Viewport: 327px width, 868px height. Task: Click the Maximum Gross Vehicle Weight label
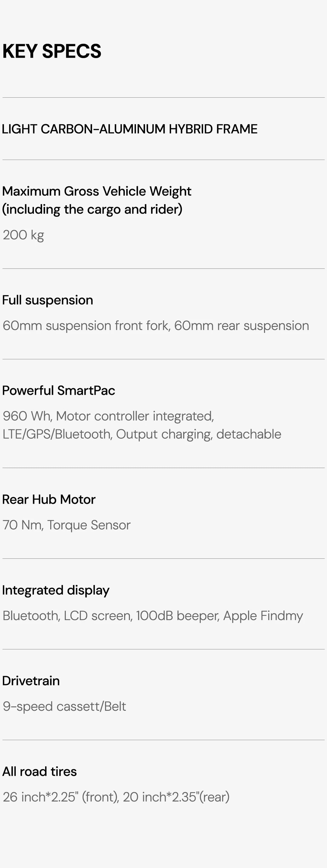(x=97, y=191)
